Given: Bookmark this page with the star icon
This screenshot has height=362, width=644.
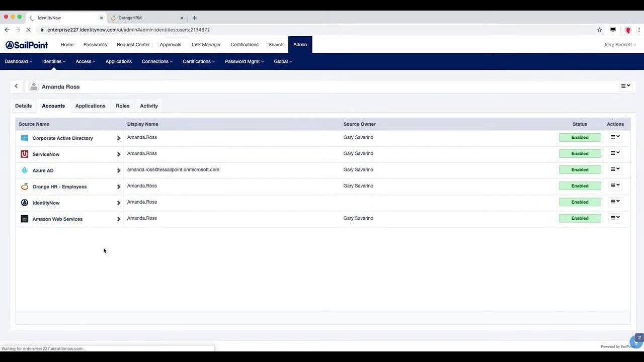Looking at the screenshot, I should point(599,30).
